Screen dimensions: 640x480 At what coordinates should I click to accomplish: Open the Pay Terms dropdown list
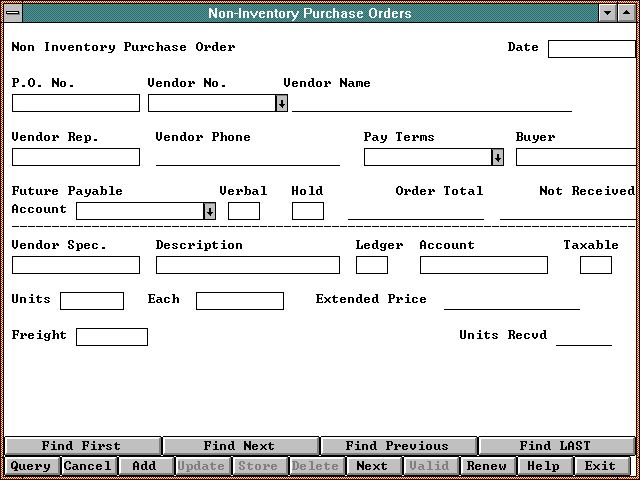pyautogui.click(x=497, y=157)
